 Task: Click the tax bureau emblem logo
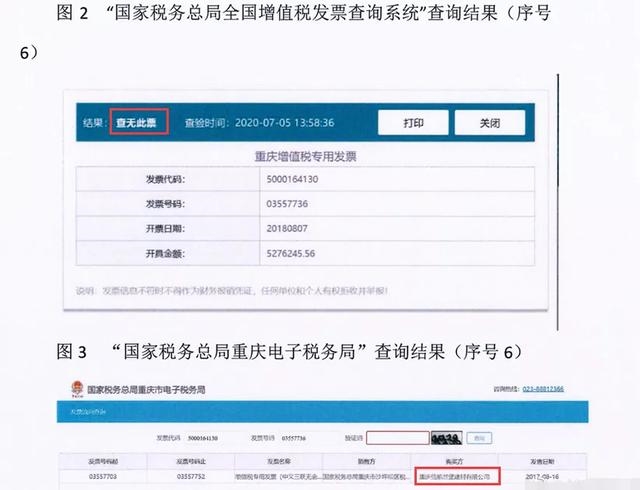(x=77, y=389)
